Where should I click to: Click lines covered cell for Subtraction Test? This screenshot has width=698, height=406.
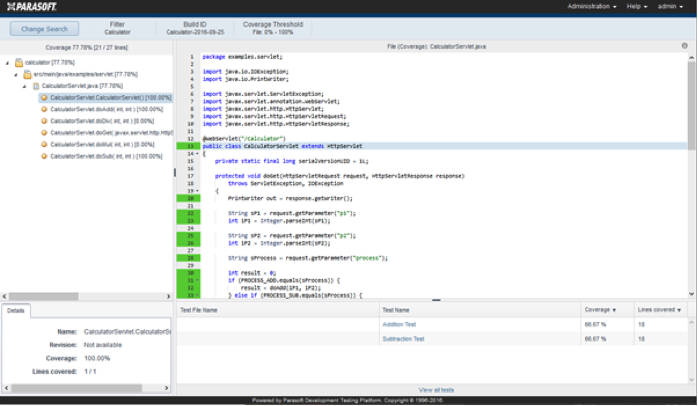coord(641,339)
